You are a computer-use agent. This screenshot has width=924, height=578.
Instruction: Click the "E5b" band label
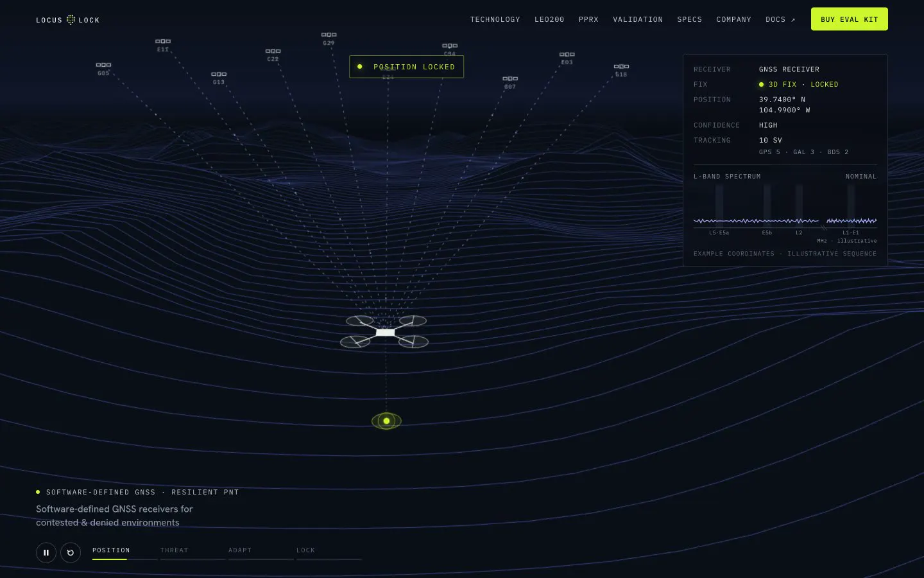[767, 232]
